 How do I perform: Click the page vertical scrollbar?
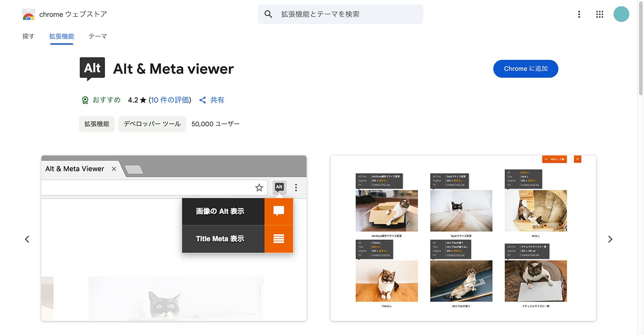click(640, 49)
